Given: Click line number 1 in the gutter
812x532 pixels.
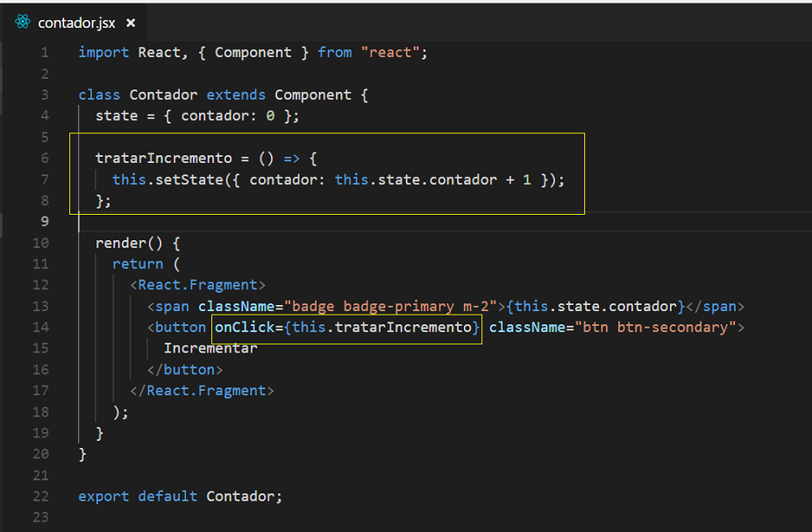Looking at the screenshot, I should pos(45,53).
